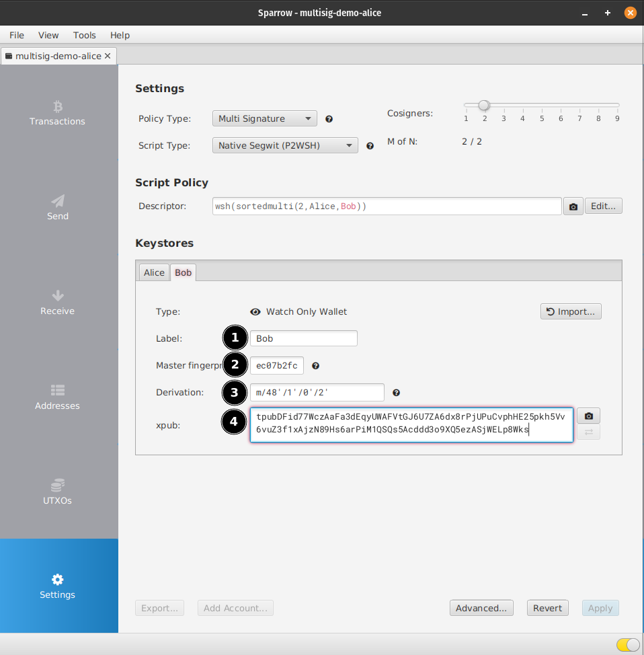Click the Add Account... button

point(235,608)
